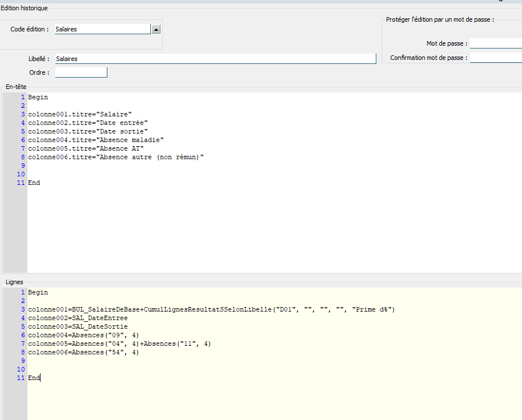Screen dimensions: 522x420
Task: Click the colonne002=SAL_DateEntree line
Action: 78,318
